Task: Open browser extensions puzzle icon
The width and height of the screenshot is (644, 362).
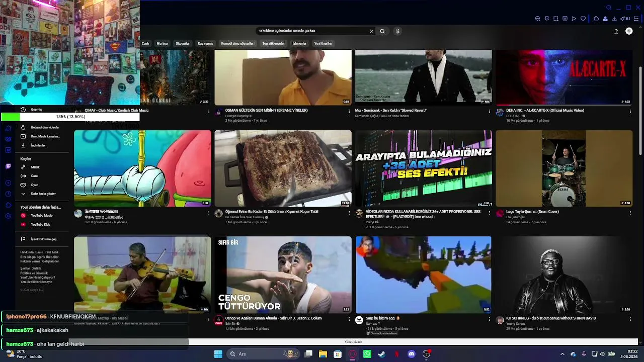Action: [596, 19]
